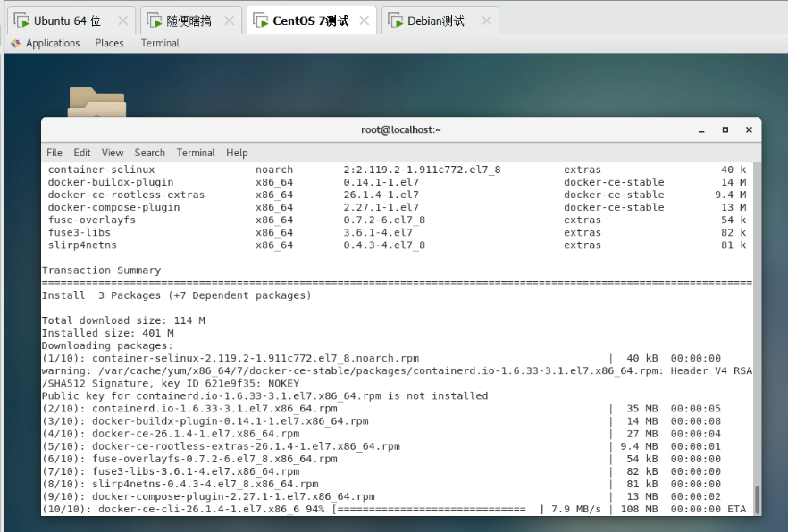Click the slirp4netns package name
This screenshot has height=532, width=788.
(x=82, y=245)
